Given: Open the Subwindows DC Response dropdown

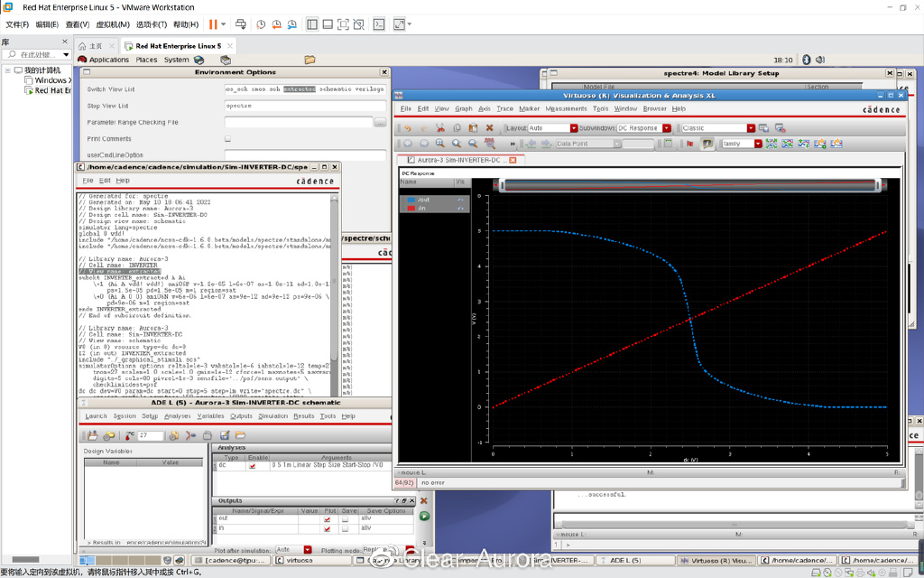Looking at the screenshot, I should [667, 128].
